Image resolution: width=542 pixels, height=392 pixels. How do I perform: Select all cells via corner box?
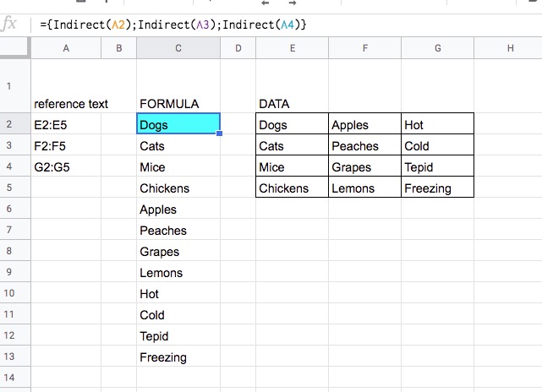(x=14, y=48)
